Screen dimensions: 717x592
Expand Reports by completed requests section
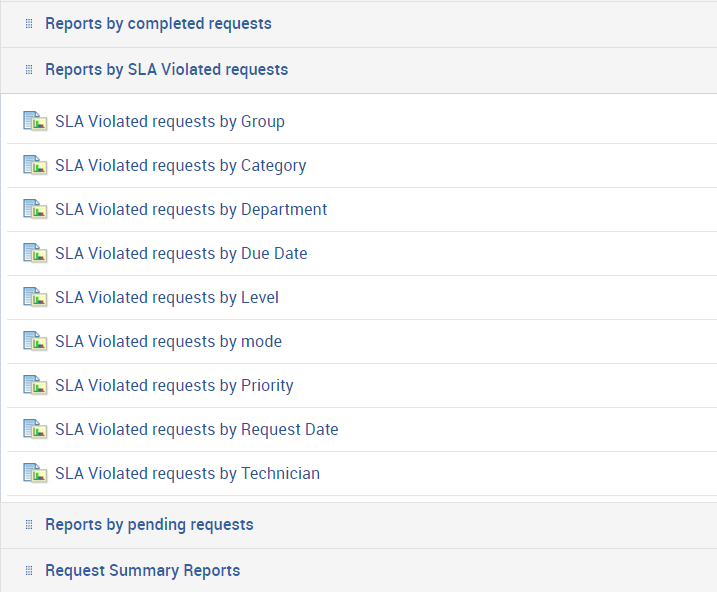[x=158, y=23]
